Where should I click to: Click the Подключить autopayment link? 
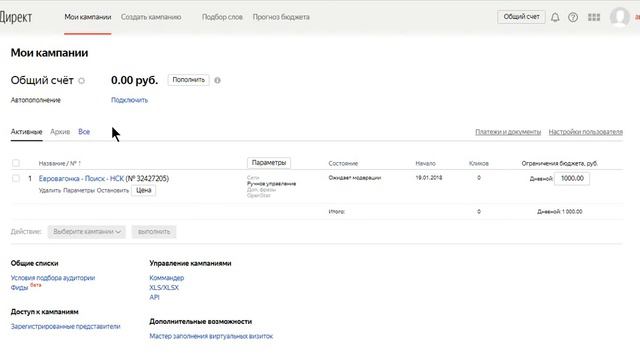pyautogui.click(x=129, y=100)
